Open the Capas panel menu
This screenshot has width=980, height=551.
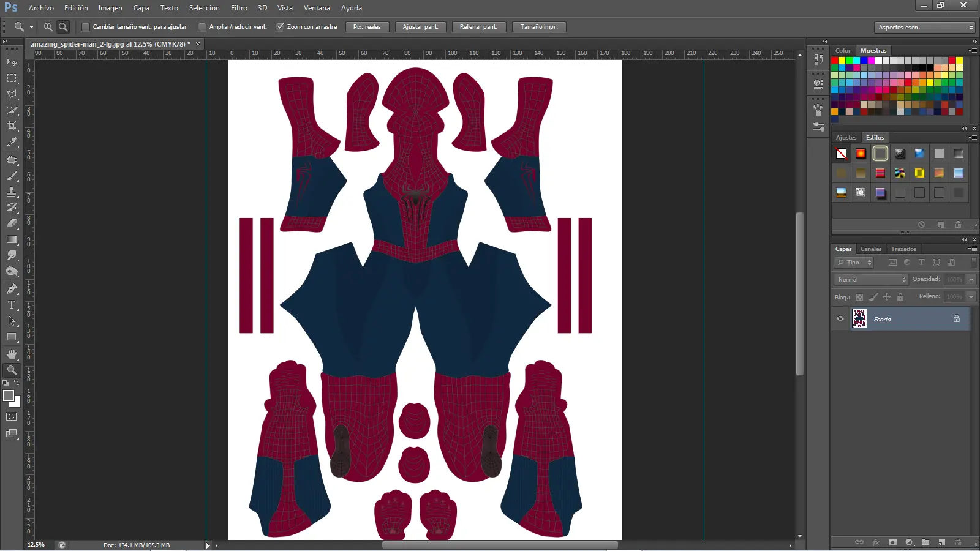972,249
